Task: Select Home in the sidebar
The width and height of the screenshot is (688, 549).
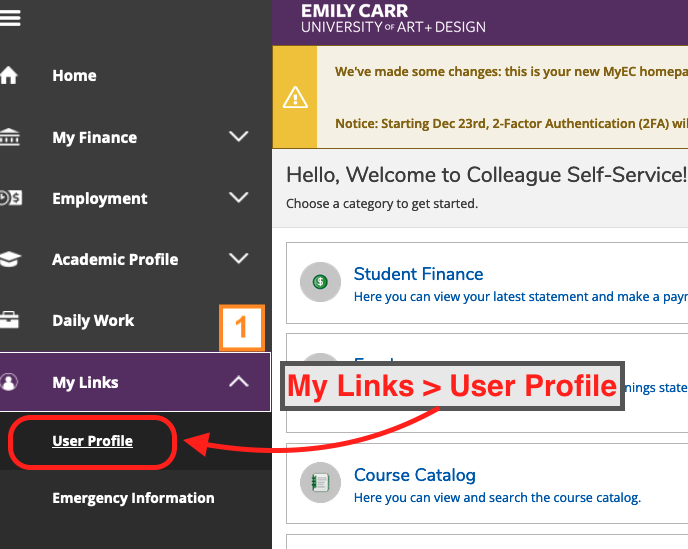Action: tap(74, 75)
